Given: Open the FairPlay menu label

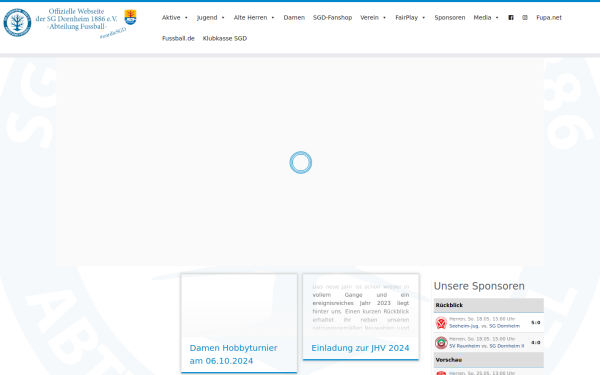Looking at the screenshot, I should [x=406, y=18].
